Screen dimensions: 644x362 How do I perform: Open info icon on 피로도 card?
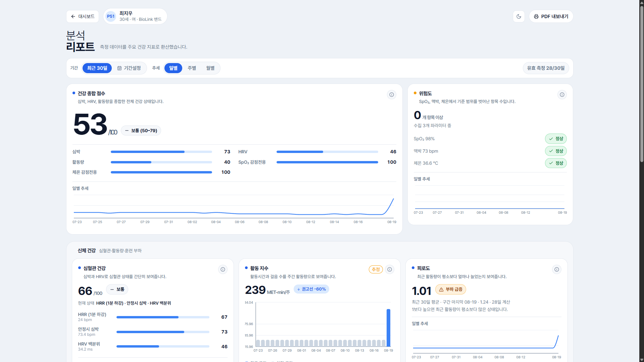click(x=556, y=269)
